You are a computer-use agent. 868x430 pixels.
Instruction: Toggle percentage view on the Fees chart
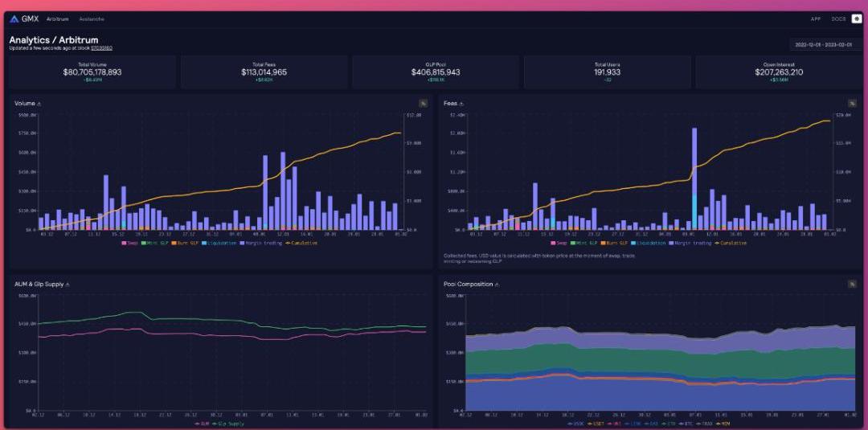click(x=851, y=104)
